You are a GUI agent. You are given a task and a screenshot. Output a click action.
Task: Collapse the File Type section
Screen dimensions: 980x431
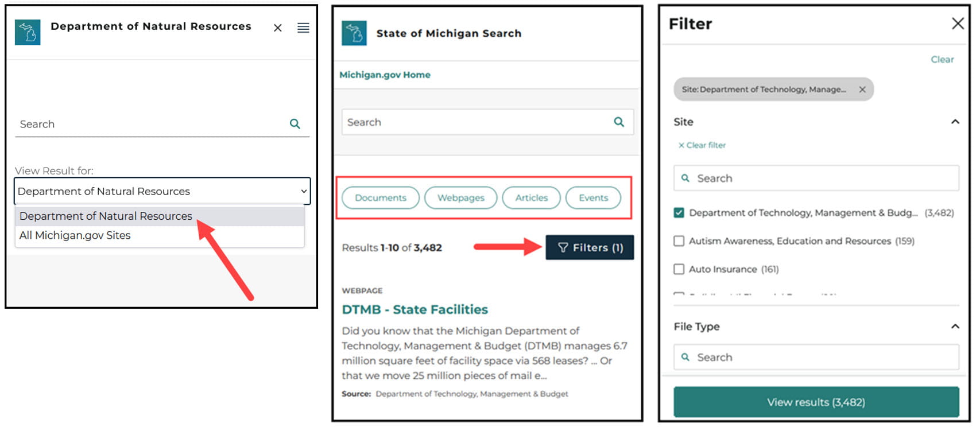[955, 327]
